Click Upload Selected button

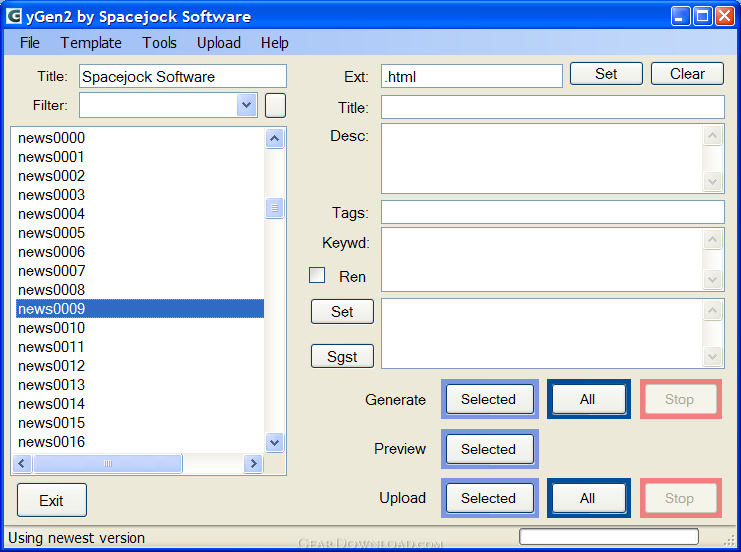click(x=490, y=498)
